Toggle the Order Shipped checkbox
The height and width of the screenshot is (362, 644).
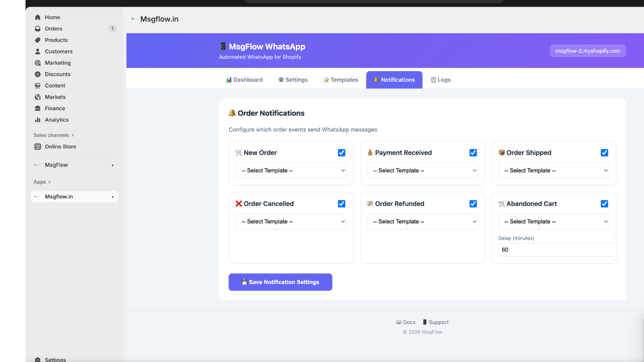pos(605,153)
